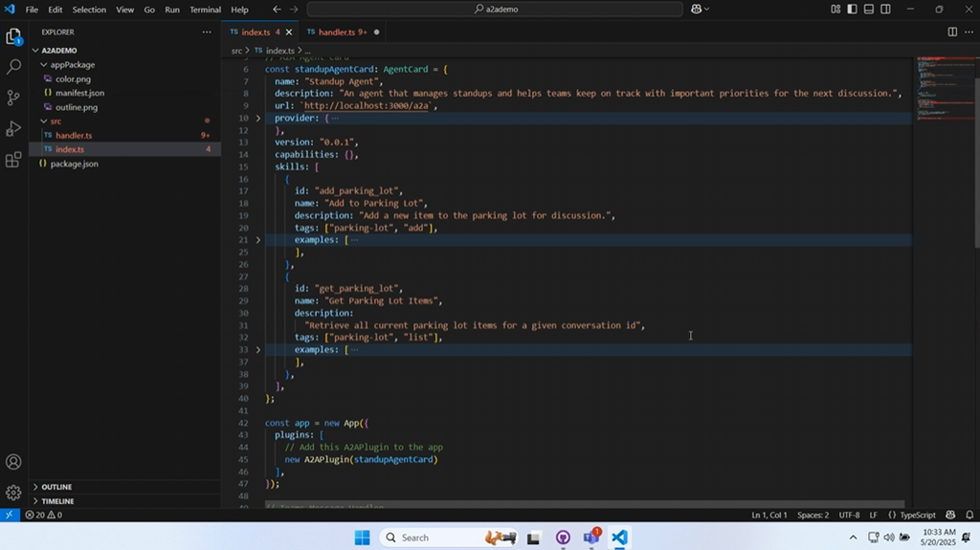Toggle the secondary side bar visibility
The height and width of the screenshot is (550, 980).
885,9
